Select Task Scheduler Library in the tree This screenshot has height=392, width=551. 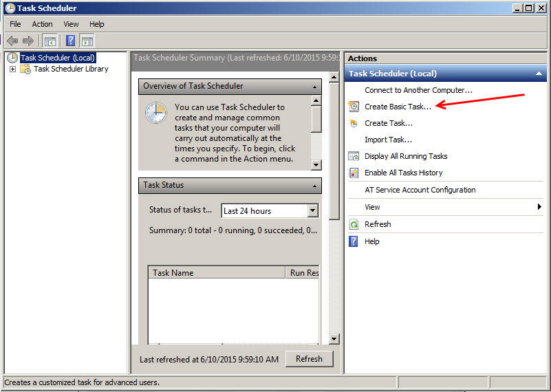point(71,69)
